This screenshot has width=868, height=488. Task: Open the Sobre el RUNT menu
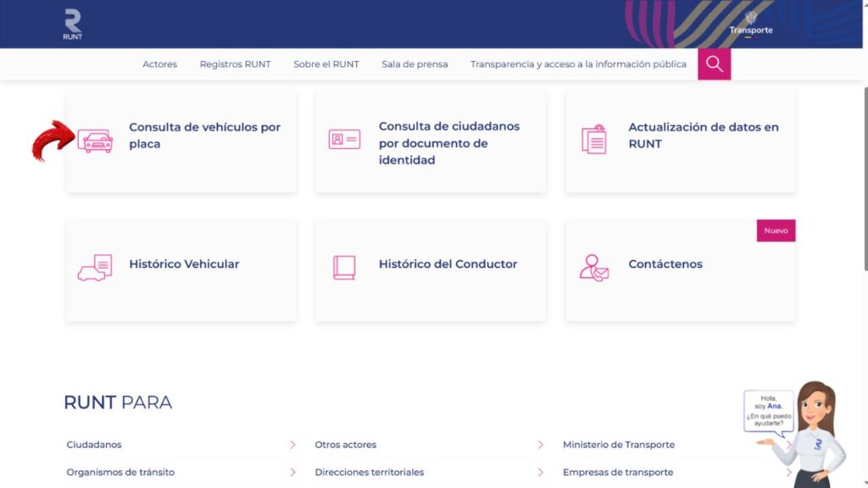[326, 64]
